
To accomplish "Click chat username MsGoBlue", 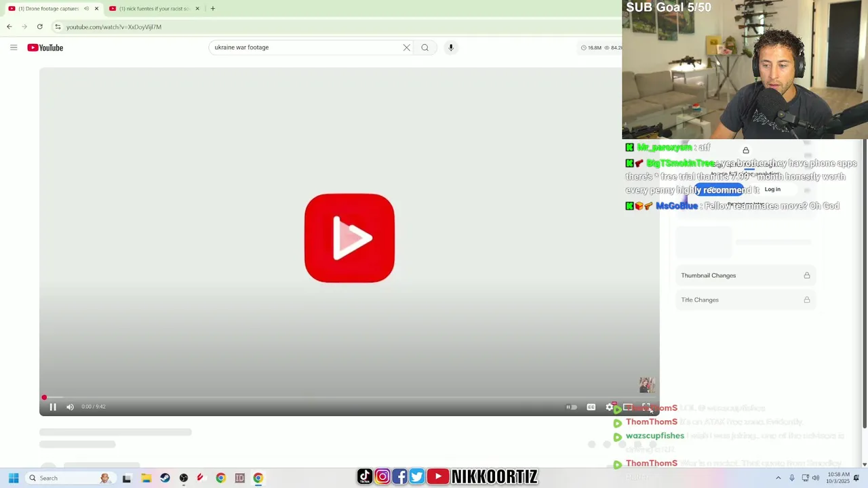I will click(676, 206).
